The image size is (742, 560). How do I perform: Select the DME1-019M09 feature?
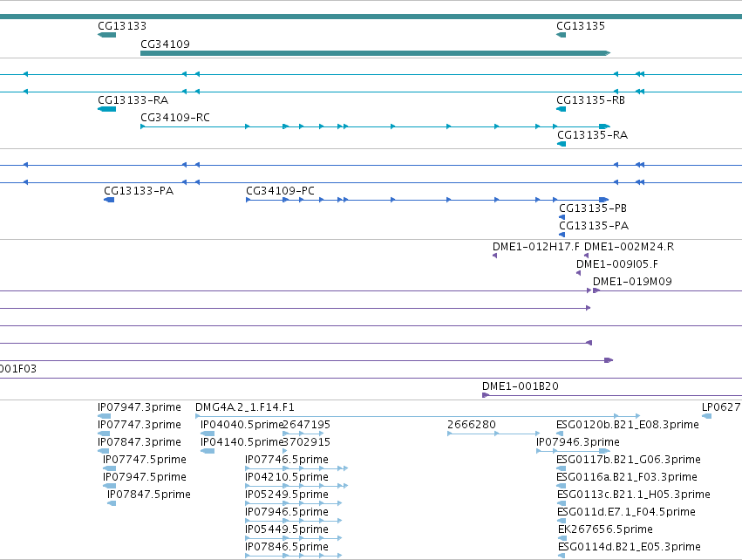667,290
